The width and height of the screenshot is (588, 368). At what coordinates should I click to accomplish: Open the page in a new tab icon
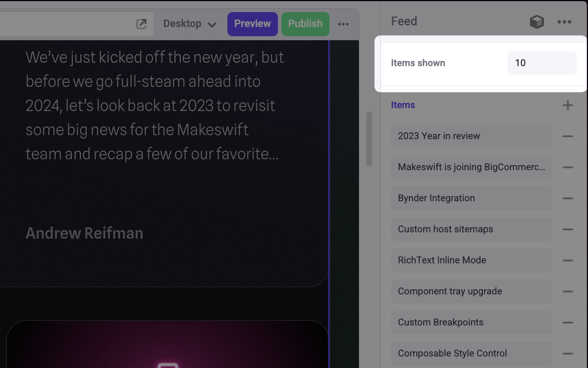click(141, 24)
